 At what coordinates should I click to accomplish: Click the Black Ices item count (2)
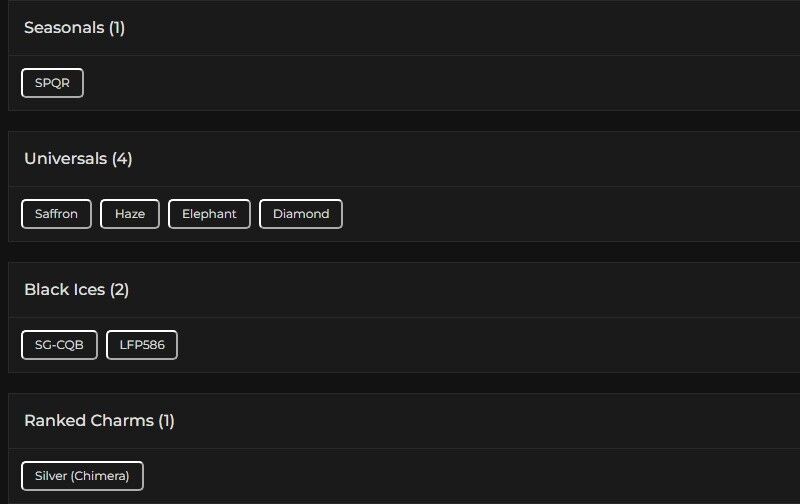coord(119,290)
